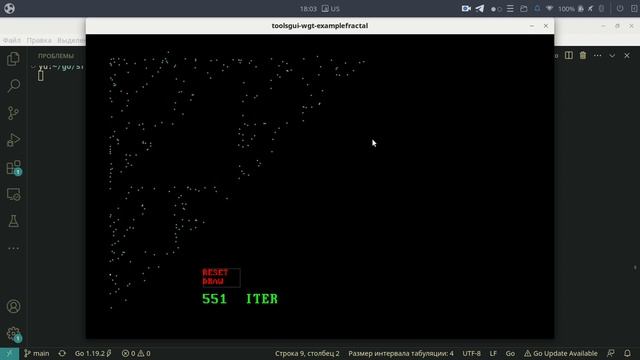
Task: Click the Go 1.19.2 version indicator
Action: click(x=93, y=353)
